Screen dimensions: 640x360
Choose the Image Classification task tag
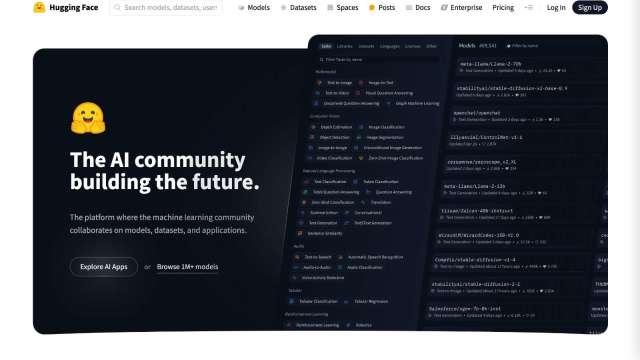pos(382,127)
